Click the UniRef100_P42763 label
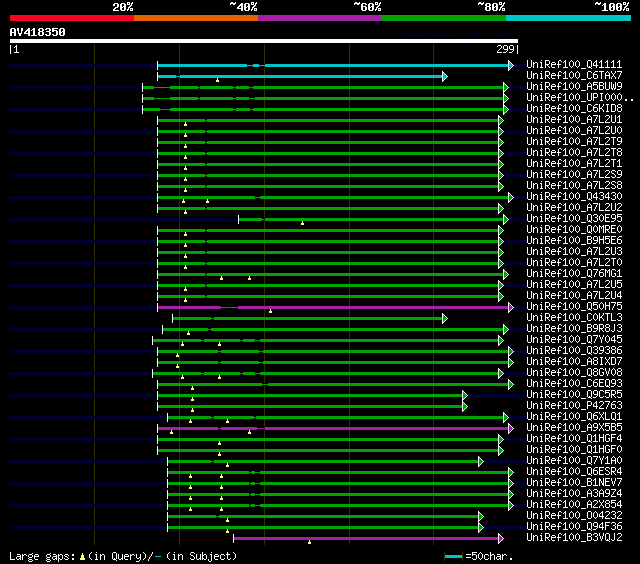 [x=574, y=406]
